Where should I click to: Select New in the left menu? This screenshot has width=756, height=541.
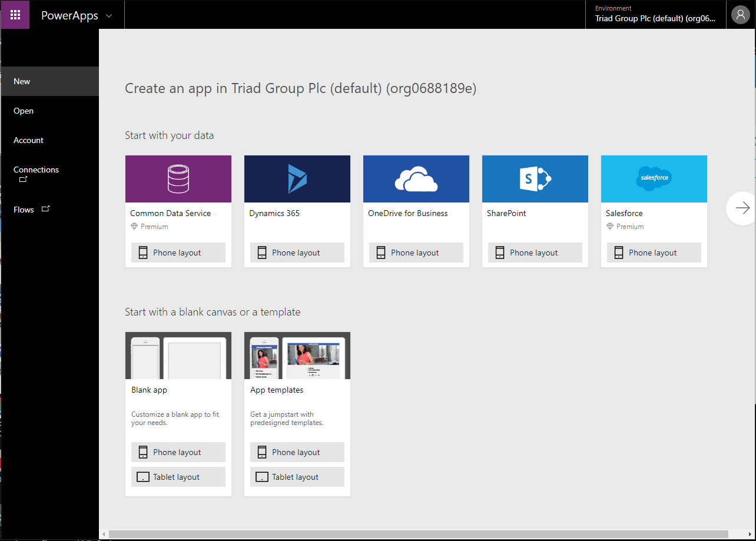[50, 81]
